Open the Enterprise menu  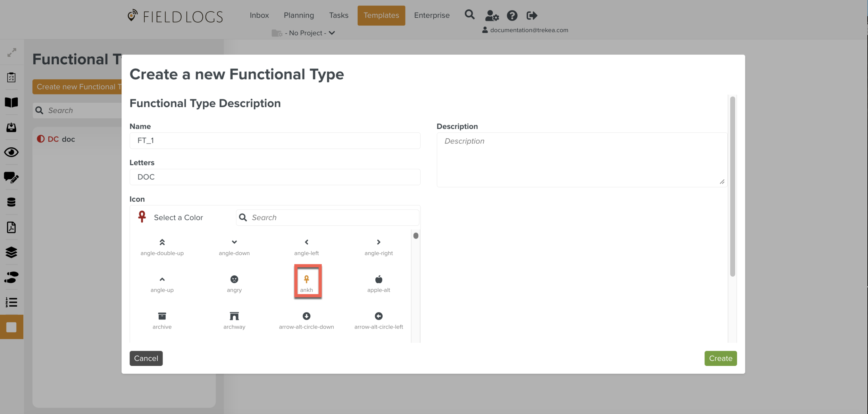click(x=432, y=15)
